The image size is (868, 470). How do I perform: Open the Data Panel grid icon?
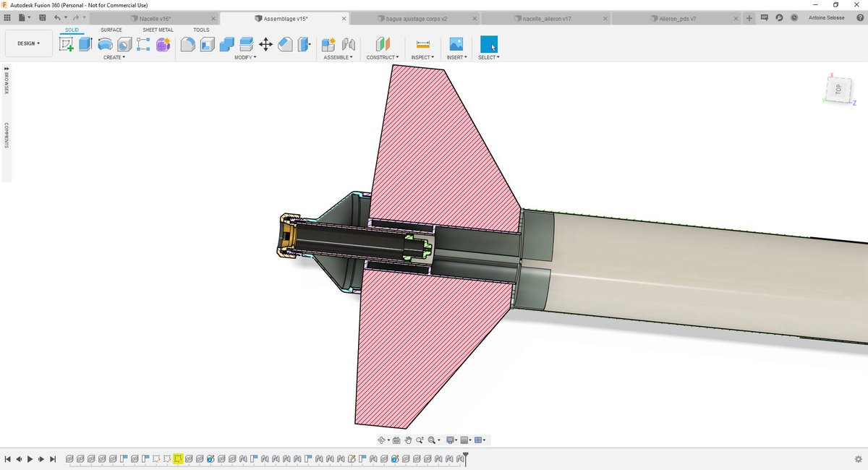[x=7, y=17]
